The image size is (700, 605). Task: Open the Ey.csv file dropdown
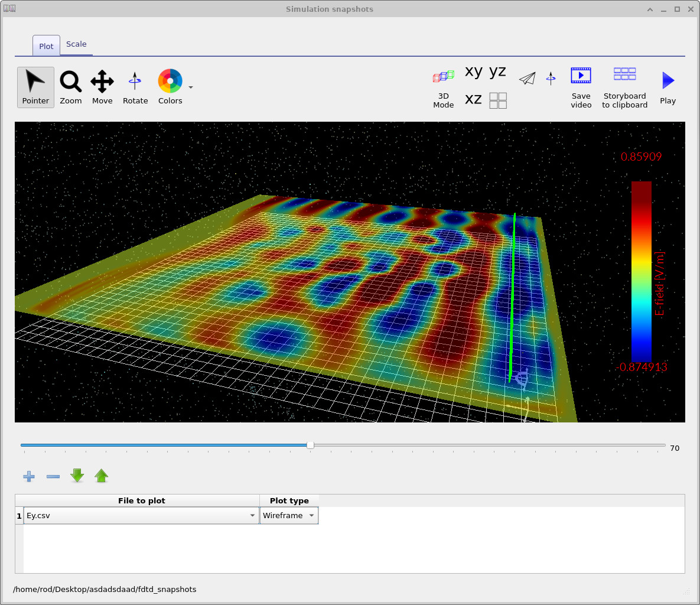141,515
